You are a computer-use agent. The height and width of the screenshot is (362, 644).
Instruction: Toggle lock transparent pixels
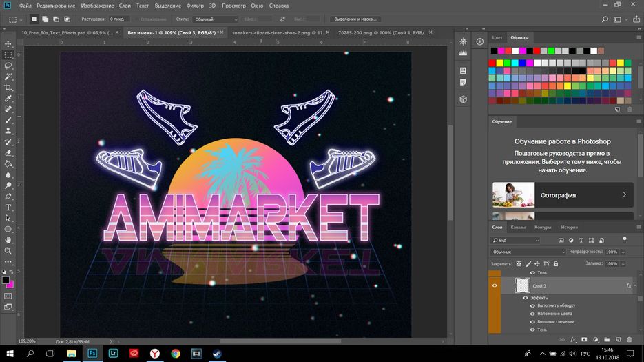click(519, 263)
